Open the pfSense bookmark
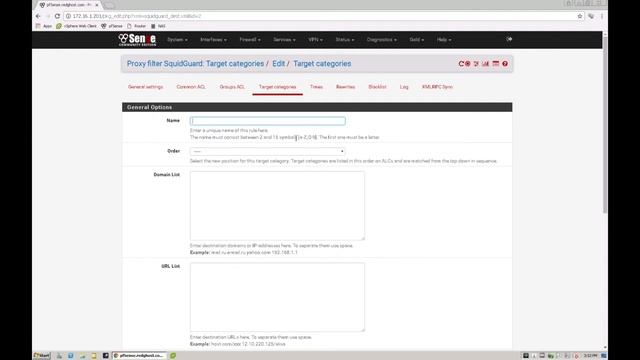Screen dimensions: 640x360 point(112,26)
